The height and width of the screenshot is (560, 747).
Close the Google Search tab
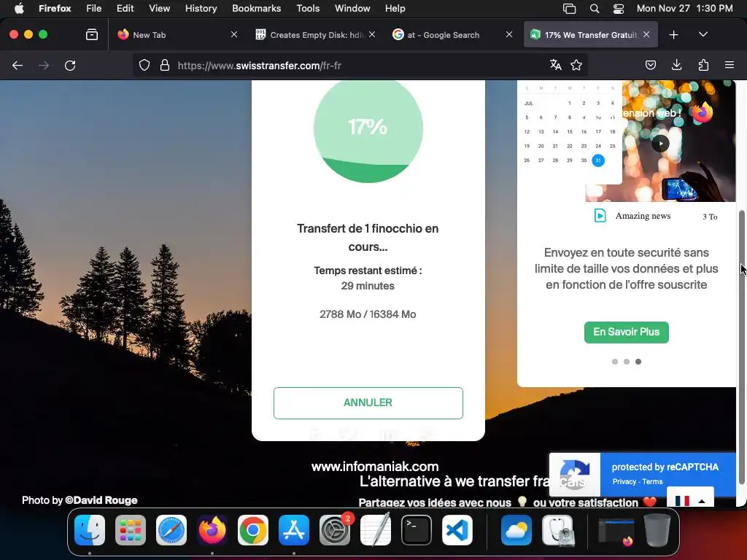tap(509, 34)
